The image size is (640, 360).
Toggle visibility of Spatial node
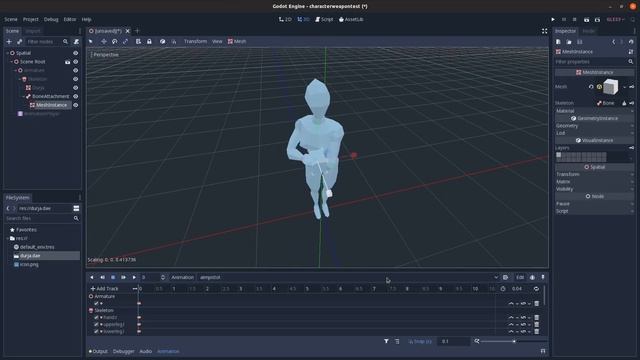[76, 53]
